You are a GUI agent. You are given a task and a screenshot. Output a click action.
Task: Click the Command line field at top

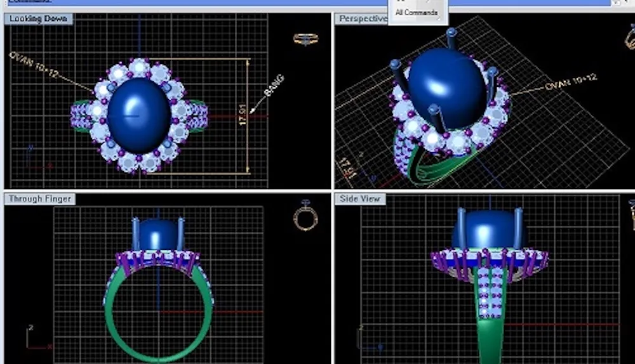pos(190,3)
